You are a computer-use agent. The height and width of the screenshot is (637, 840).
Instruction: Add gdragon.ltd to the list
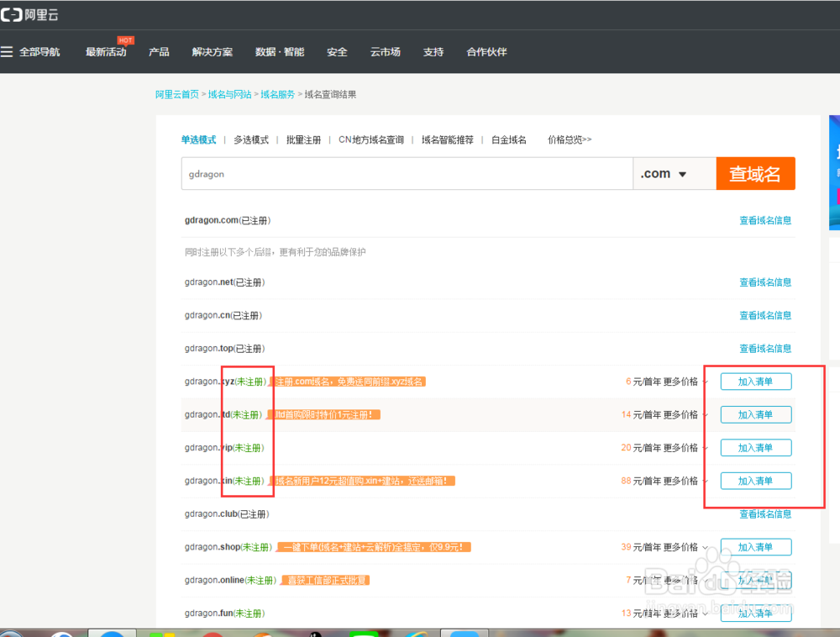[x=756, y=414]
